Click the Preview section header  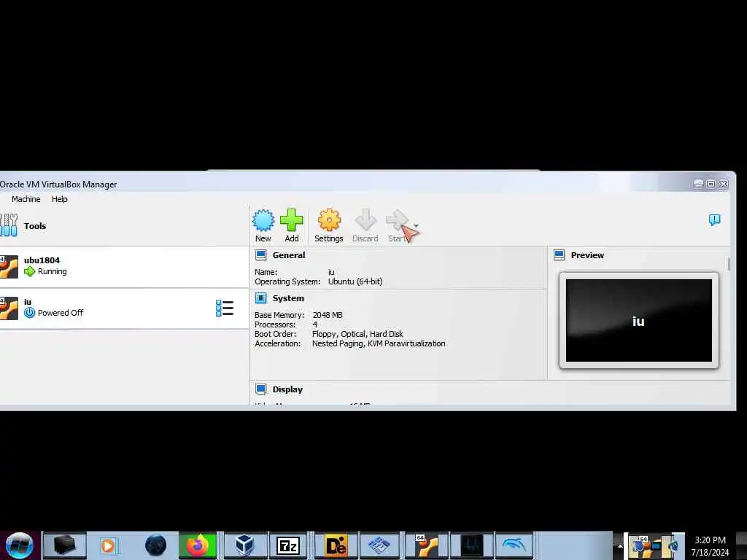(587, 255)
